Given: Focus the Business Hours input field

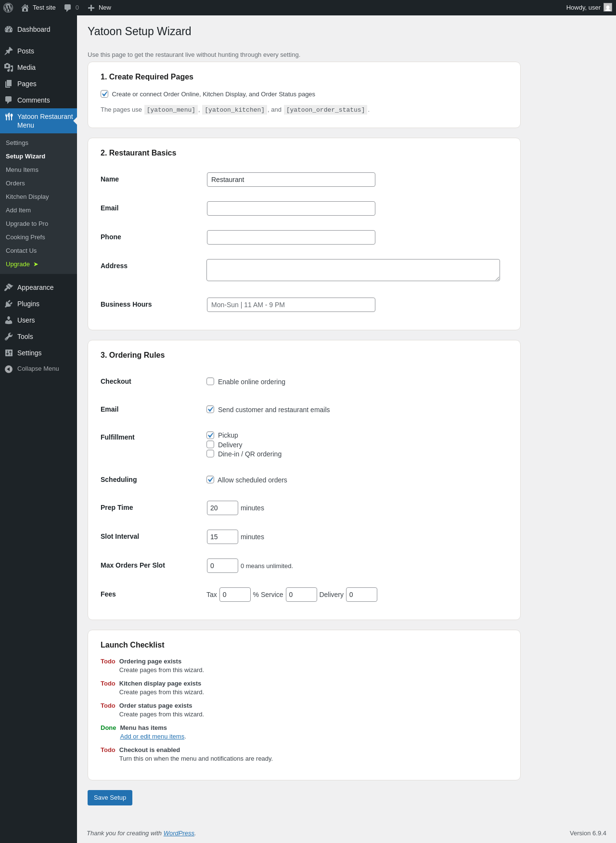Looking at the screenshot, I should tap(291, 305).
